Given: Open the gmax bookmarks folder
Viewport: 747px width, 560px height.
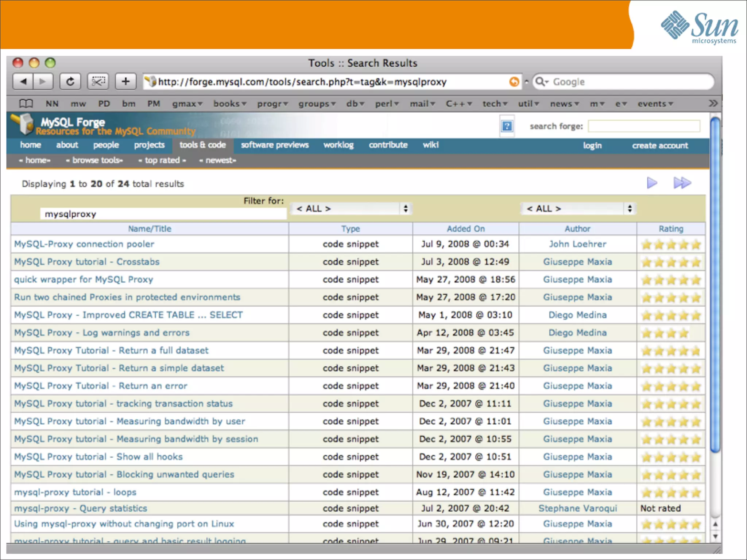Looking at the screenshot, I should click(187, 104).
